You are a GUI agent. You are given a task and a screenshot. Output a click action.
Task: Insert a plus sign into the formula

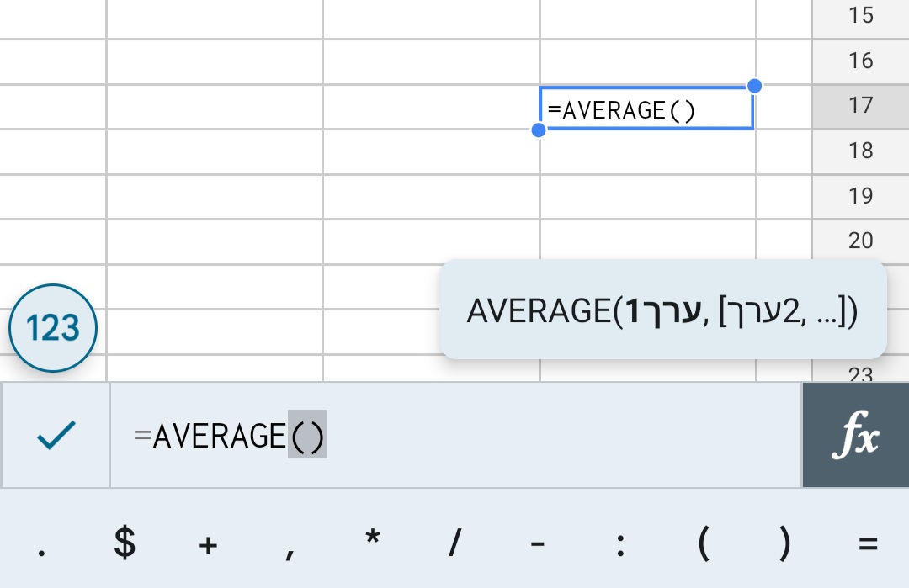(206, 544)
